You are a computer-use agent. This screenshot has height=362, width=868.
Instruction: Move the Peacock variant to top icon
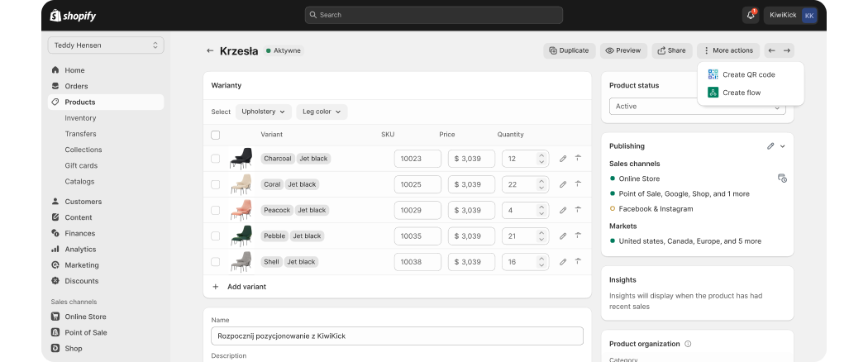(578, 210)
